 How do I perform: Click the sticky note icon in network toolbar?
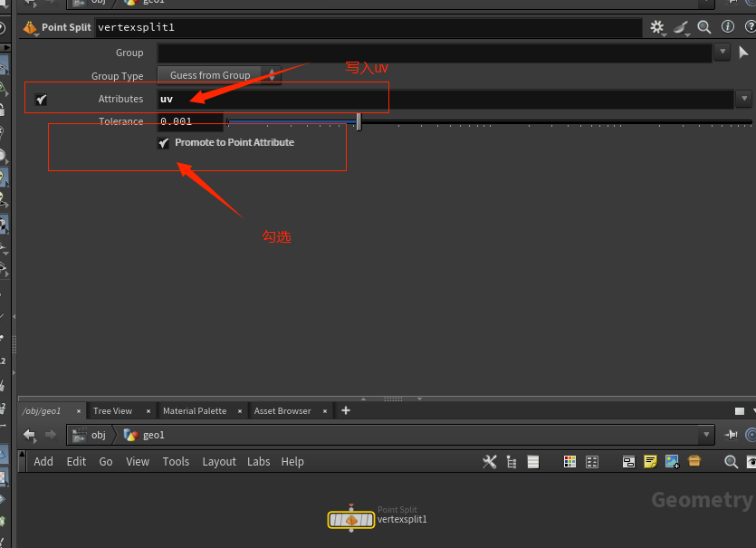[x=650, y=461]
